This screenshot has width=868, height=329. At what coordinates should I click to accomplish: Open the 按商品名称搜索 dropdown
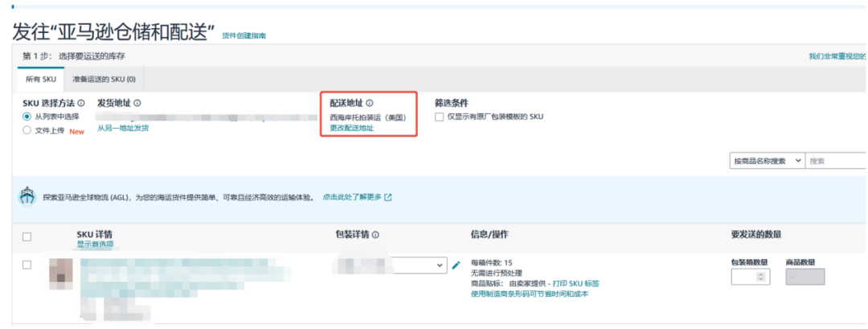(766, 161)
